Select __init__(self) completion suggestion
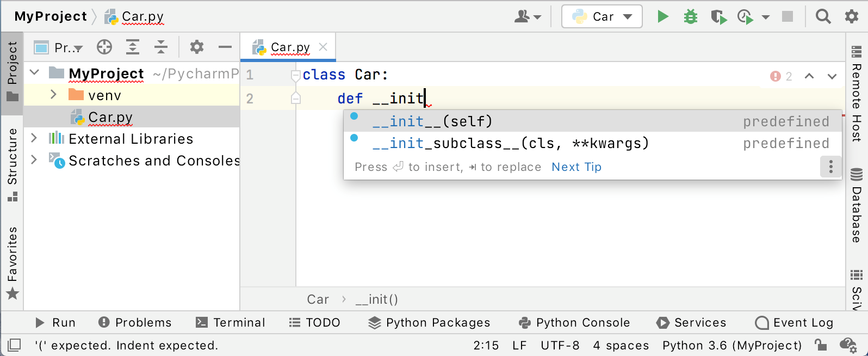This screenshot has width=868, height=356. [x=432, y=121]
